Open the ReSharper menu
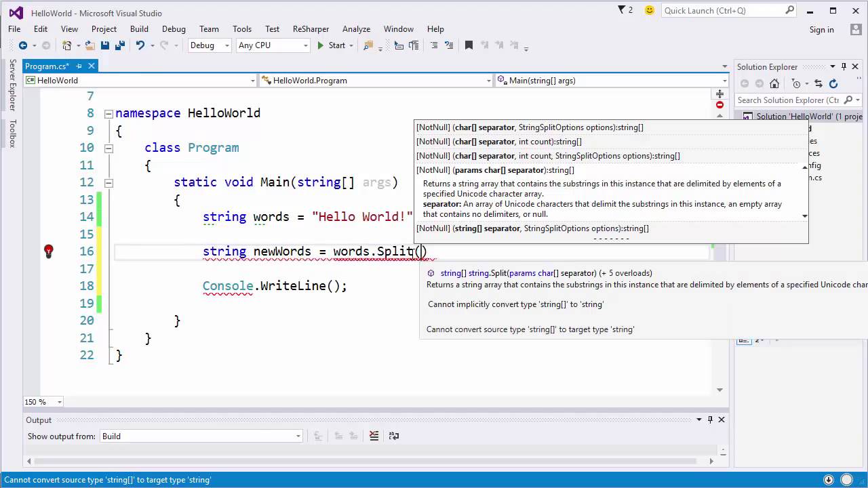This screenshot has height=488, width=868. tap(311, 29)
